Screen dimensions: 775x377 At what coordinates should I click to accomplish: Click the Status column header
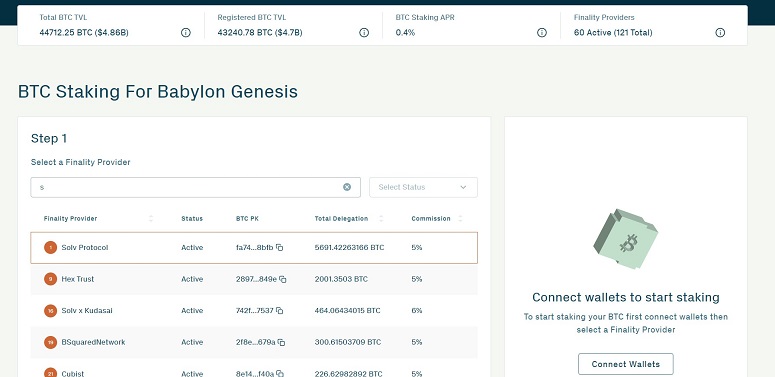[192, 218]
